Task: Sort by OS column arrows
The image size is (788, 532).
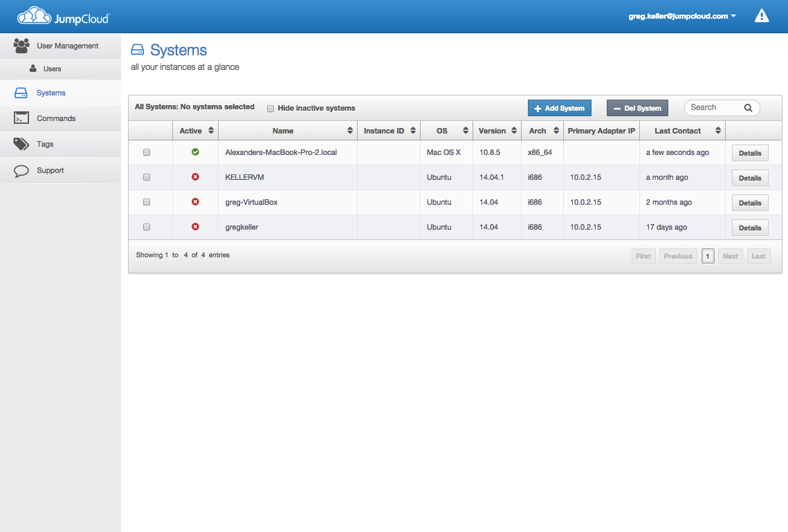Action: 466,131
